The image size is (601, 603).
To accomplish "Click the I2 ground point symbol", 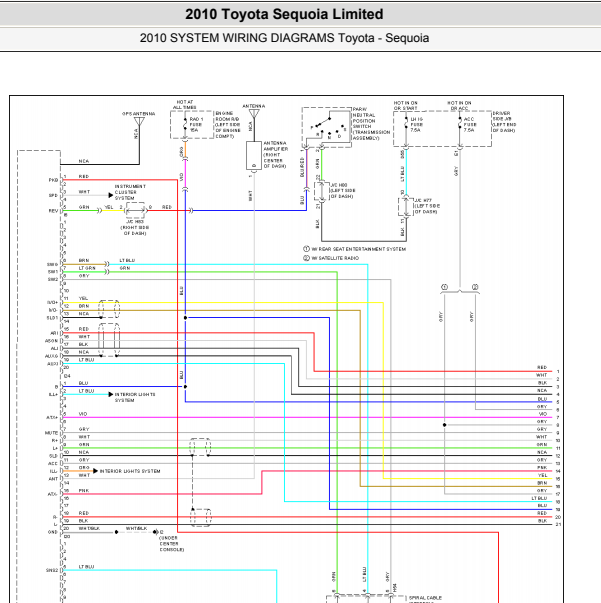I will click(x=156, y=532).
